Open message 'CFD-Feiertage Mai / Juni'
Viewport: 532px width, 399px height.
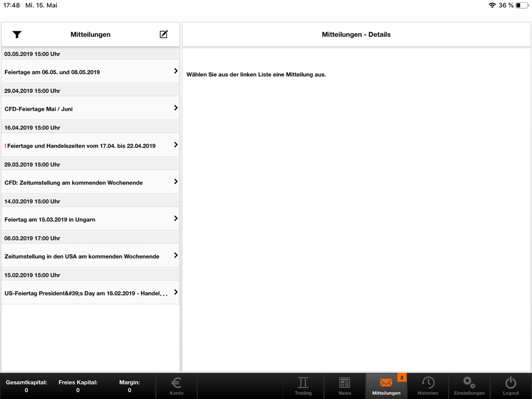click(x=90, y=108)
